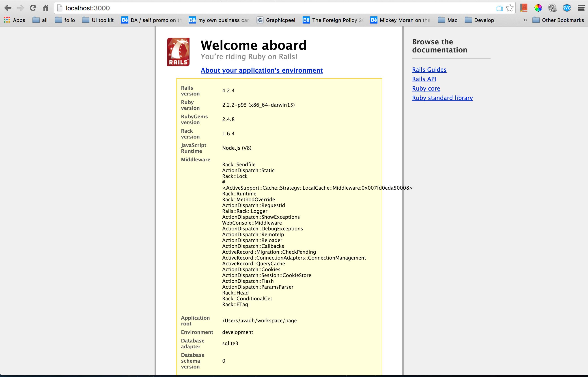Click the browser Back arrow
This screenshot has width=588, height=377.
click(x=8, y=8)
